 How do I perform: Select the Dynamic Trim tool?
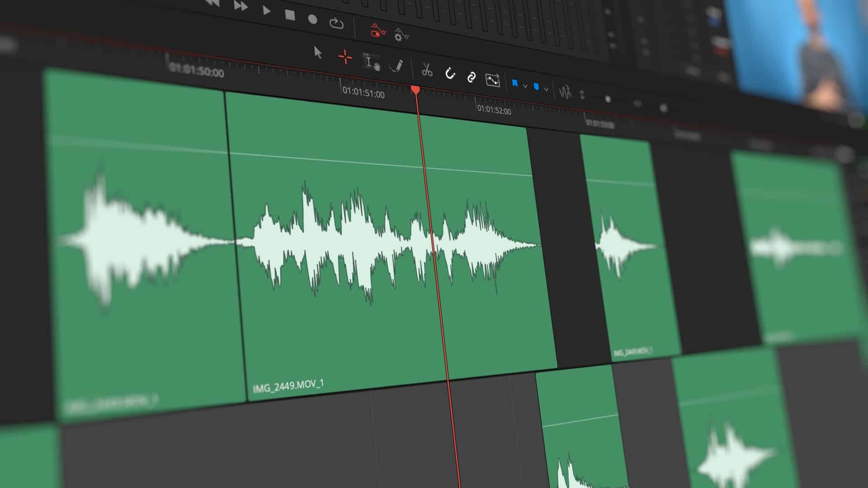pos(372,62)
